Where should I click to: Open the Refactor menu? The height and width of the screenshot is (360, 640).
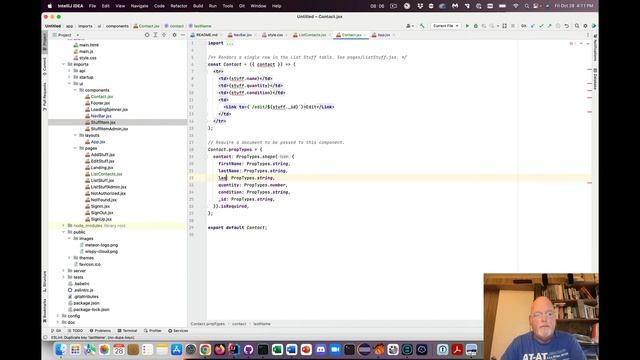[179, 6]
